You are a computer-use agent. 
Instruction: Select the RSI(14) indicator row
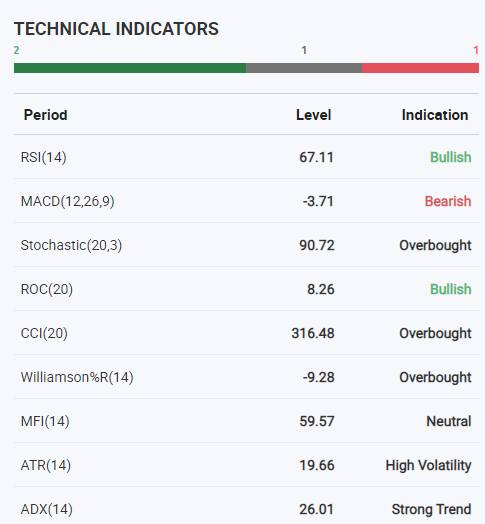[x=247, y=157]
